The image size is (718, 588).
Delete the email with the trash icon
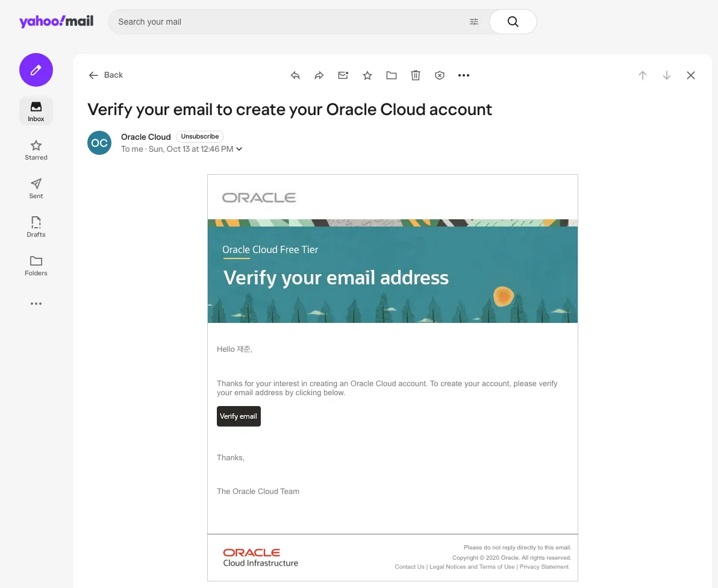[x=416, y=75]
